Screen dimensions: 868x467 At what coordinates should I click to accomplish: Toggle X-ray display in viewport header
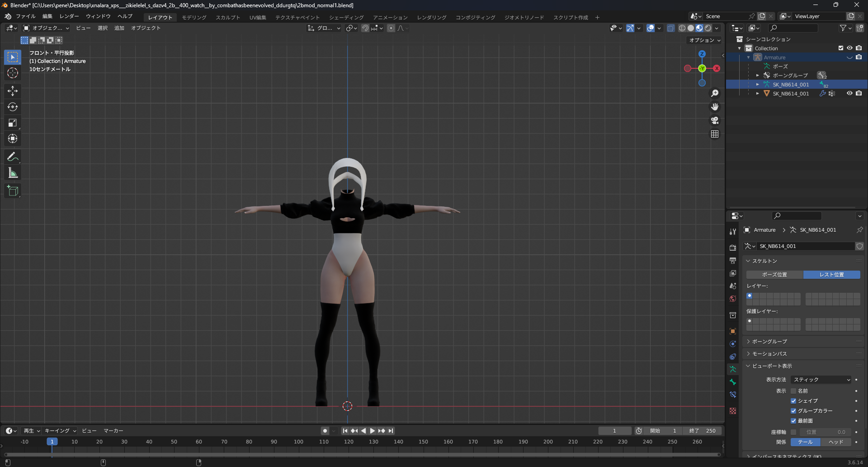coord(671,28)
